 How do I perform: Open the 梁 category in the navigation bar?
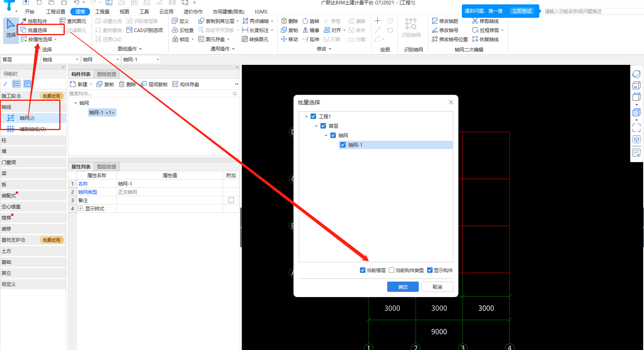point(33,173)
